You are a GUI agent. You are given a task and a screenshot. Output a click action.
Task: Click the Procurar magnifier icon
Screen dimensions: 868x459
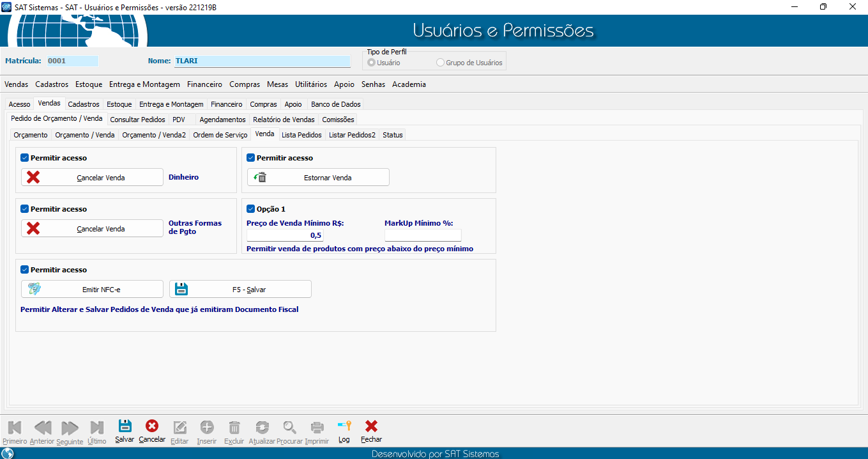coord(290,427)
